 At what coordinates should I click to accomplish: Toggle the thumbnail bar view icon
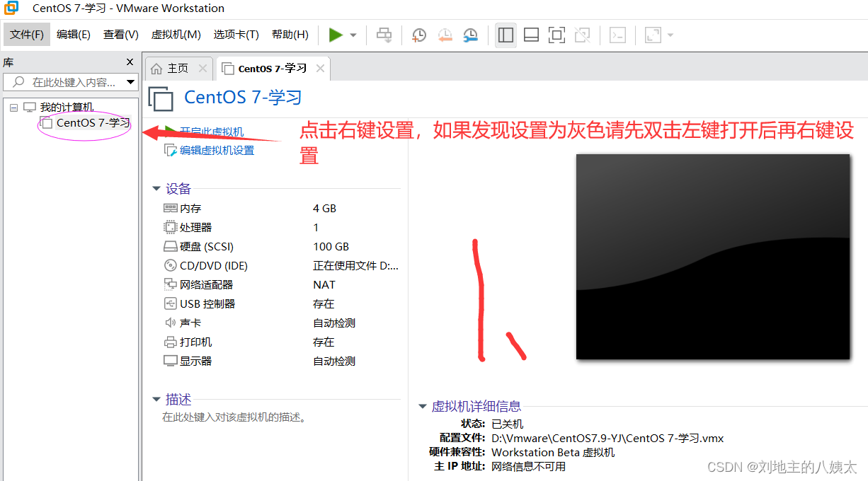(x=531, y=35)
